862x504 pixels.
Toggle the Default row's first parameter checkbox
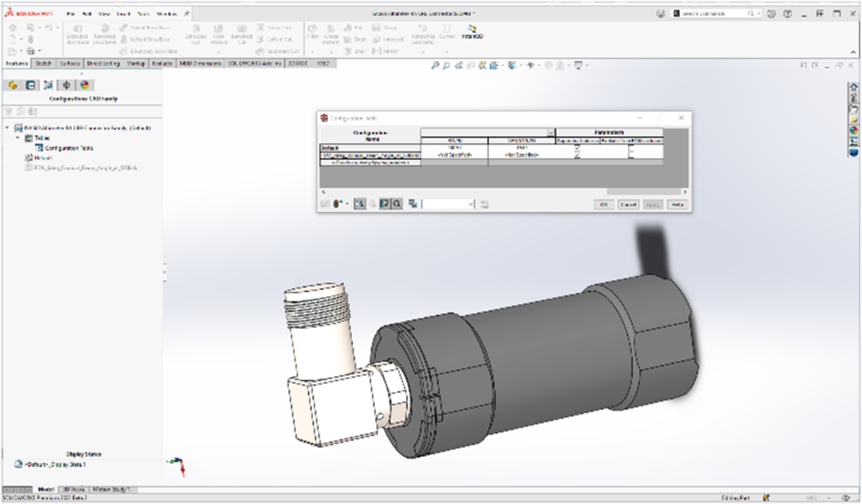(577, 148)
